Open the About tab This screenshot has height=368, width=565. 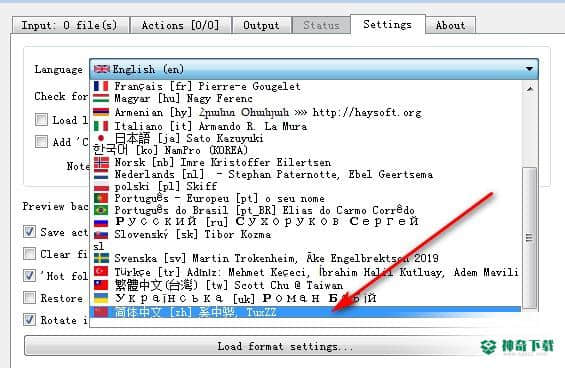(x=450, y=25)
